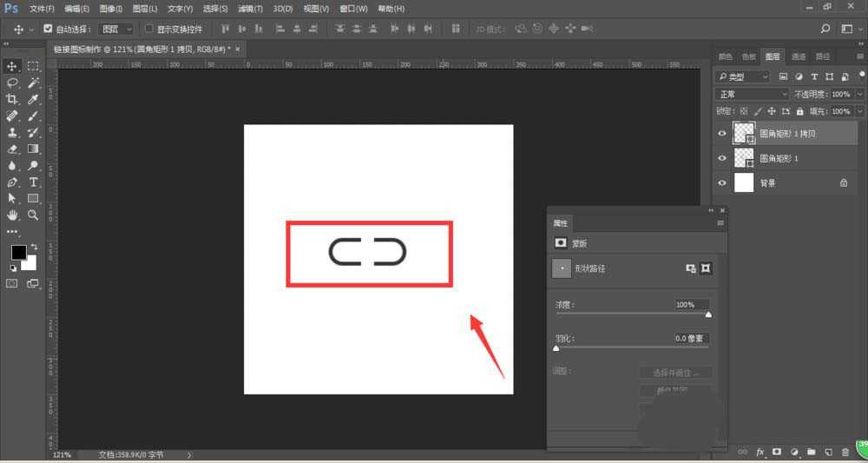Screen dimensions: 868x463
Task: Activate the Hand tool
Action: (13, 215)
